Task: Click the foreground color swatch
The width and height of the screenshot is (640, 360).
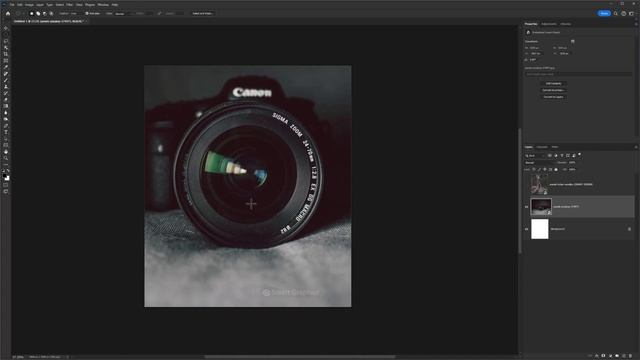Action: coord(4,176)
